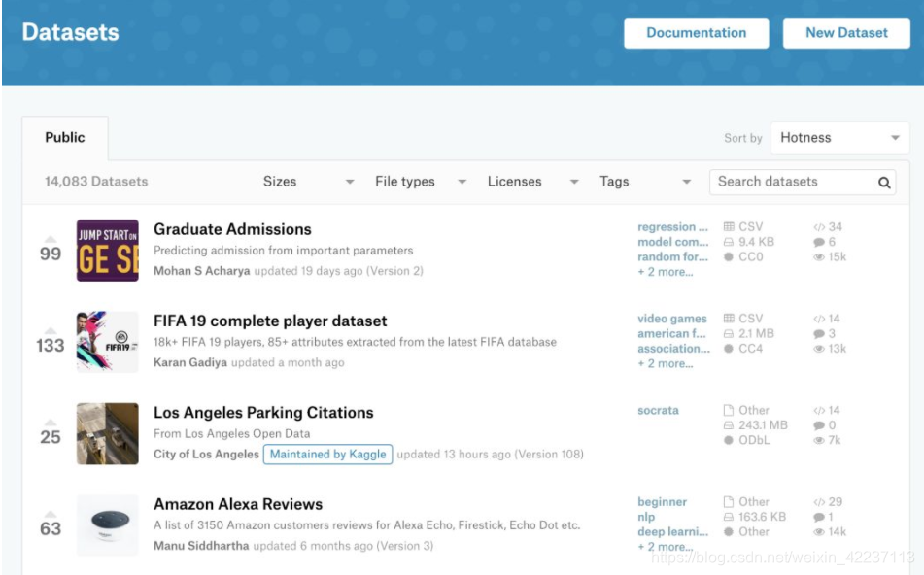Click 2.1 MB size icon
924x575 pixels.
point(729,333)
